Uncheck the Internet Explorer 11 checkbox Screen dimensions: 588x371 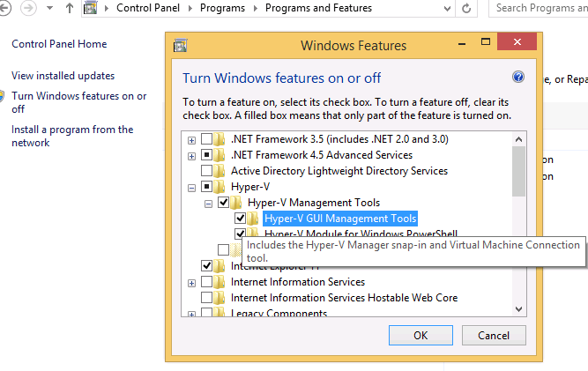(206, 266)
